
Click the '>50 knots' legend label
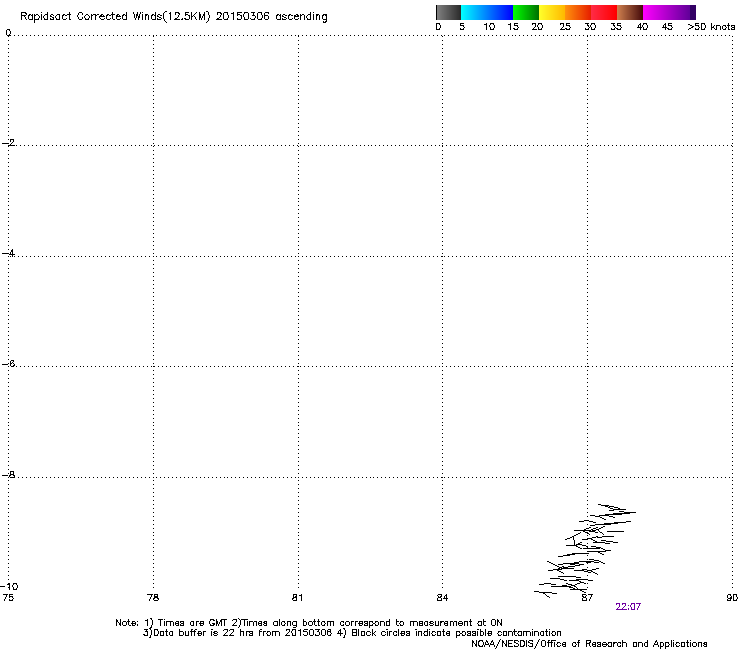tap(711, 27)
